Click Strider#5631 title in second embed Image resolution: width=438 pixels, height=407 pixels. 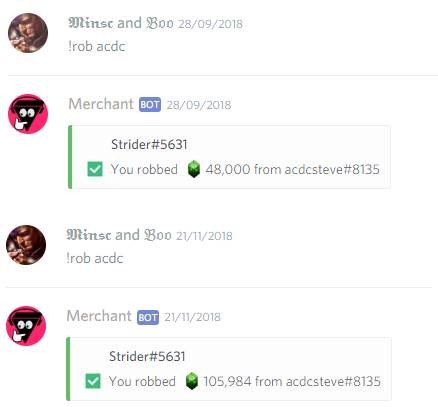[147, 356]
